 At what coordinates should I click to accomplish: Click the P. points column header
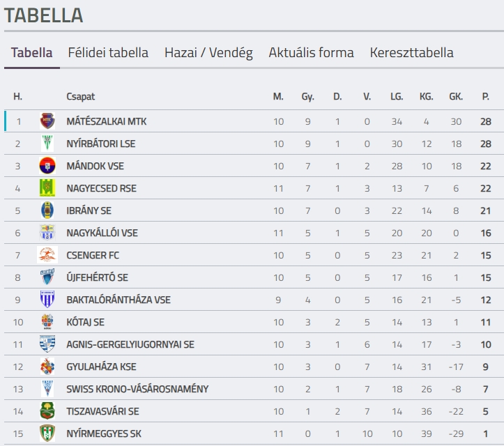(x=485, y=96)
